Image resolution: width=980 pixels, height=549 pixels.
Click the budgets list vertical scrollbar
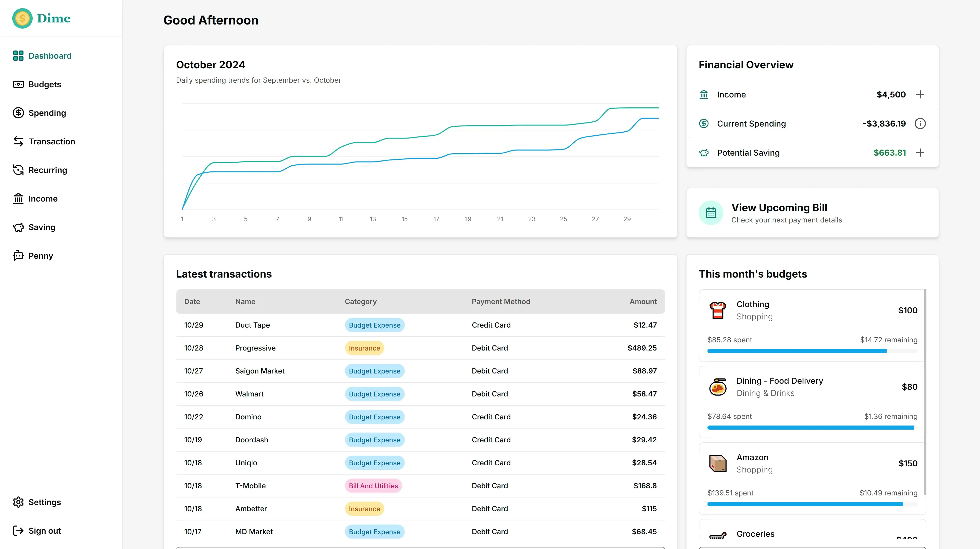(925, 392)
